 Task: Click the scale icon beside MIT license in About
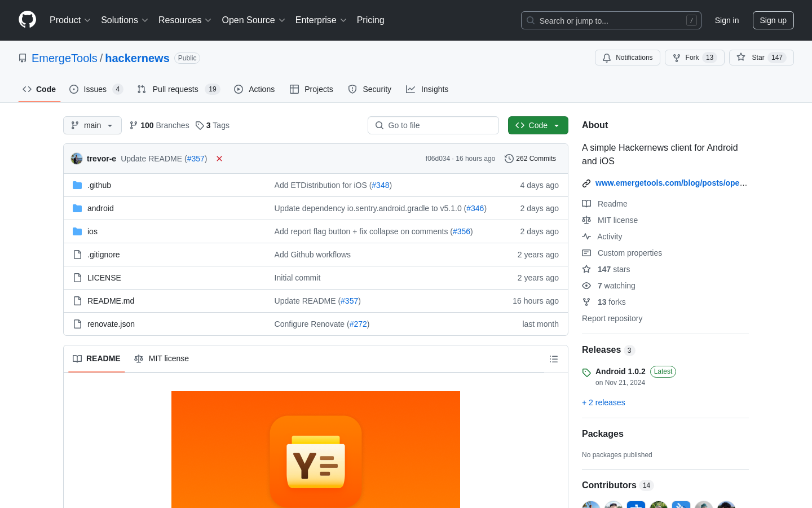click(x=586, y=220)
